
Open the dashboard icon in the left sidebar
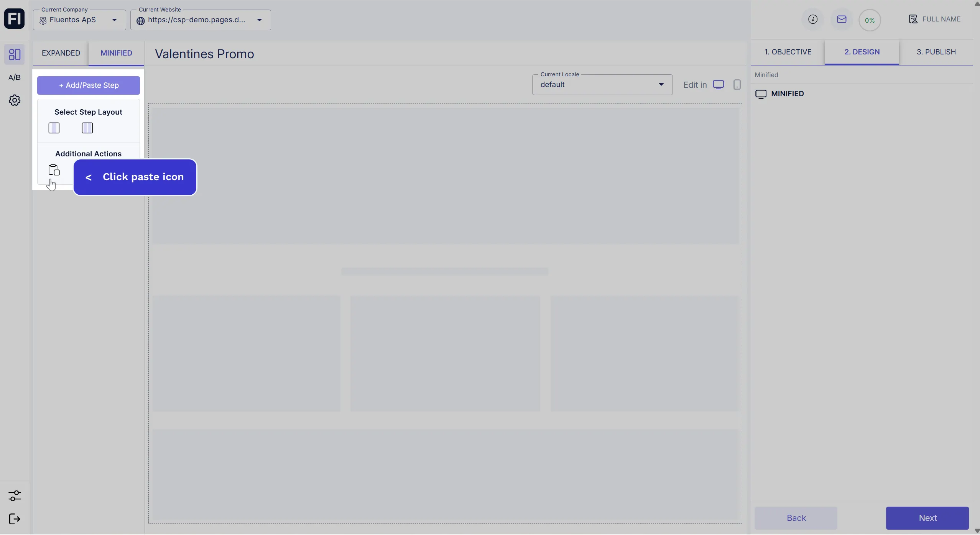click(x=15, y=54)
